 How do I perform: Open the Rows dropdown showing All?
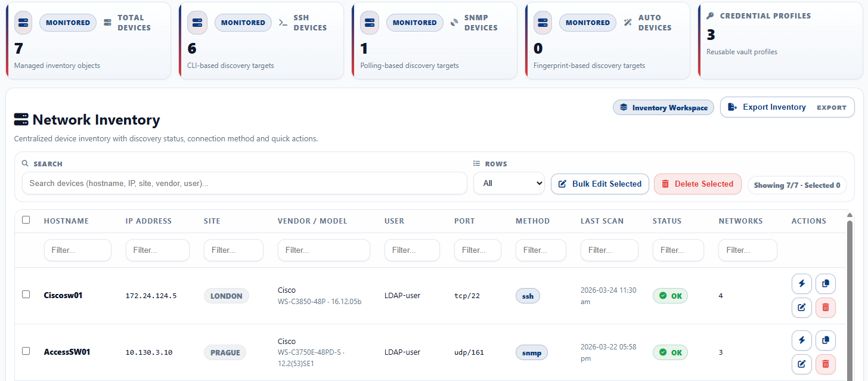pyautogui.click(x=509, y=184)
